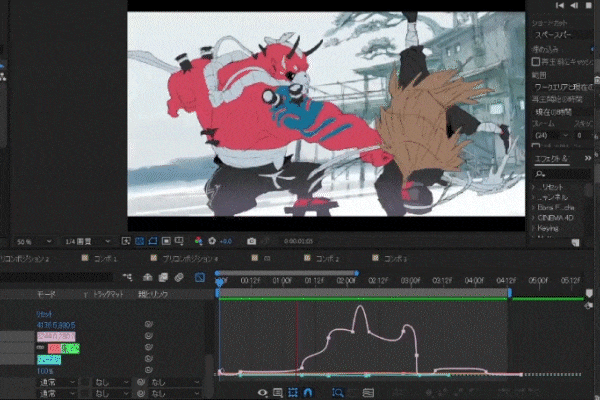Image resolution: width=600 pixels, height=400 pixels.
Task: Click the effects search field
Action: 562,174
